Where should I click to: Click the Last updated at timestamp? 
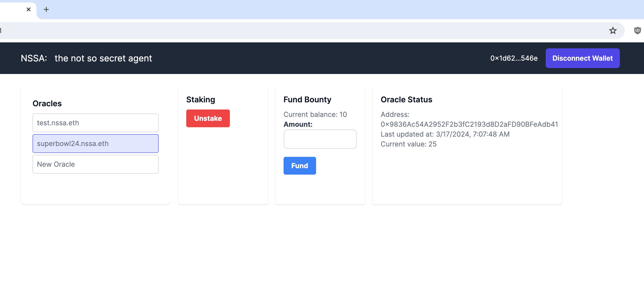(x=445, y=134)
